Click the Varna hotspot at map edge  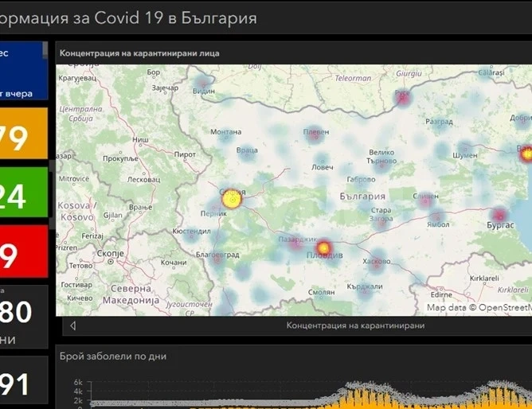[x=526, y=154]
